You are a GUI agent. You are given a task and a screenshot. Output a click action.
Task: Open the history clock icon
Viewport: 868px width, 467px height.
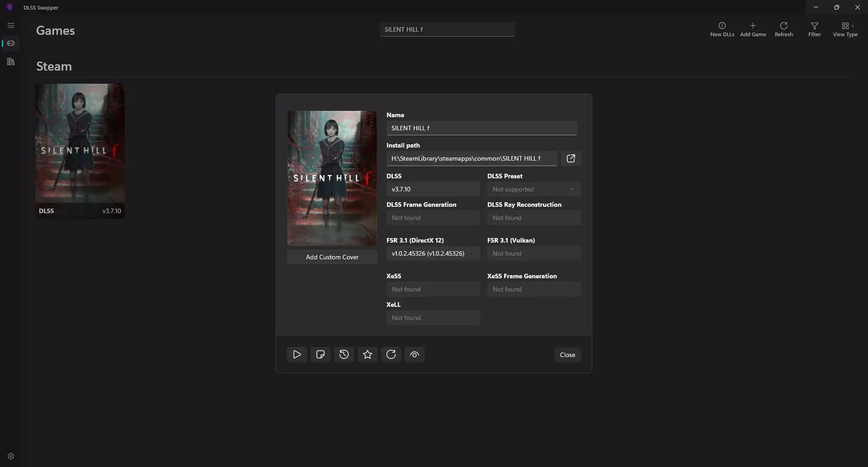coord(344,354)
